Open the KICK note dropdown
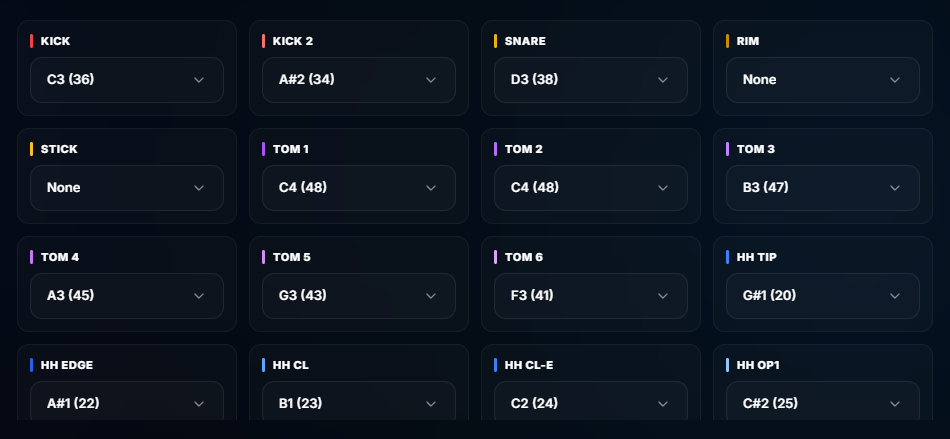Viewport: 950px width, 439px height. coord(127,80)
